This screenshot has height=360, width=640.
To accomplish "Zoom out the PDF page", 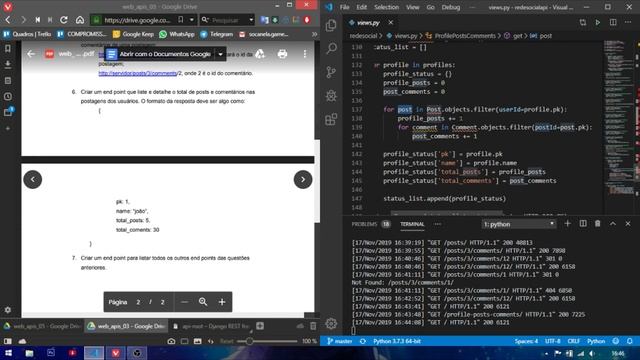I will pyautogui.click(x=184, y=302).
